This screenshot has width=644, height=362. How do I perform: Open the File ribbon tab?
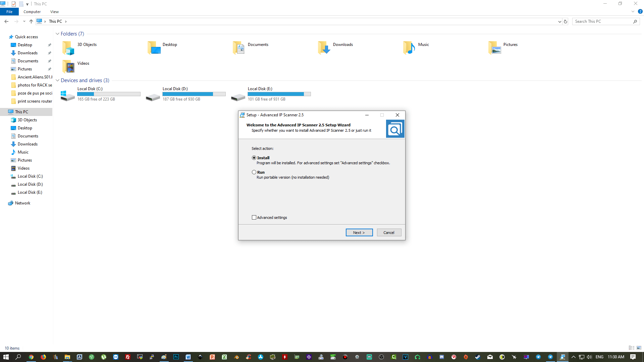coord(9,12)
